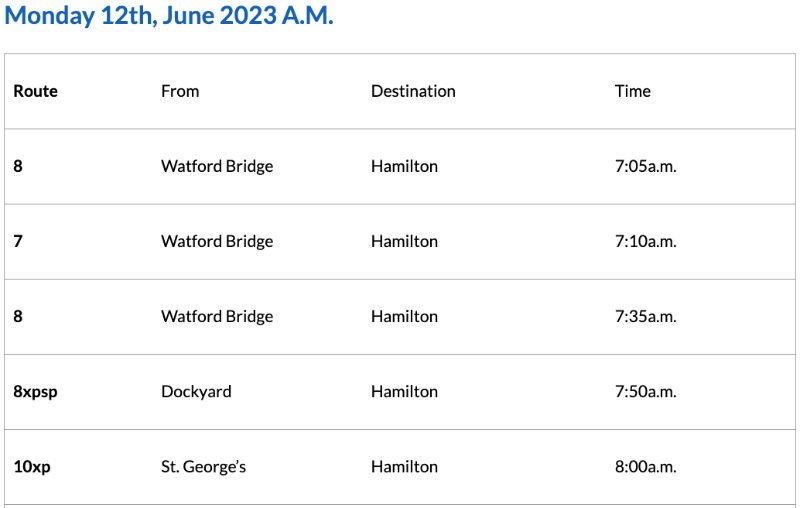Click Hamilton in the 8:00a.m. row
This screenshot has height=508, width=800.
pyautogui.click(x=404, y=466)
